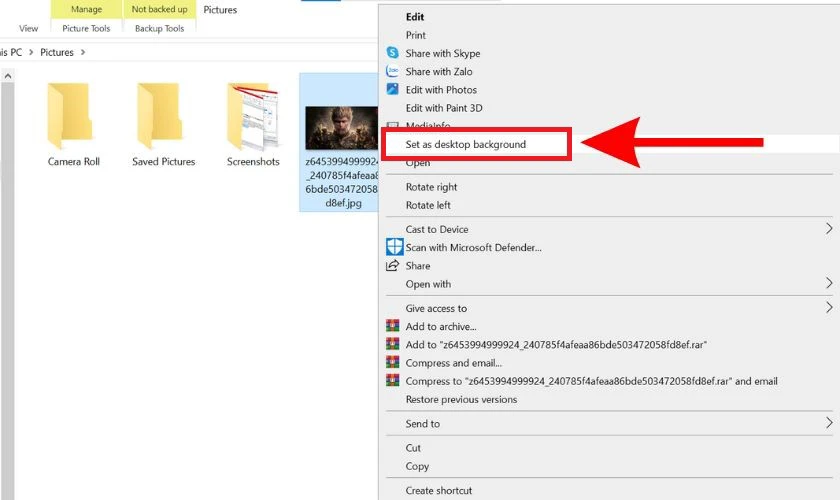Click the Share icon in context menu
Screen dimensions: 840x500
pyautogui.click(x=393, y=266)
